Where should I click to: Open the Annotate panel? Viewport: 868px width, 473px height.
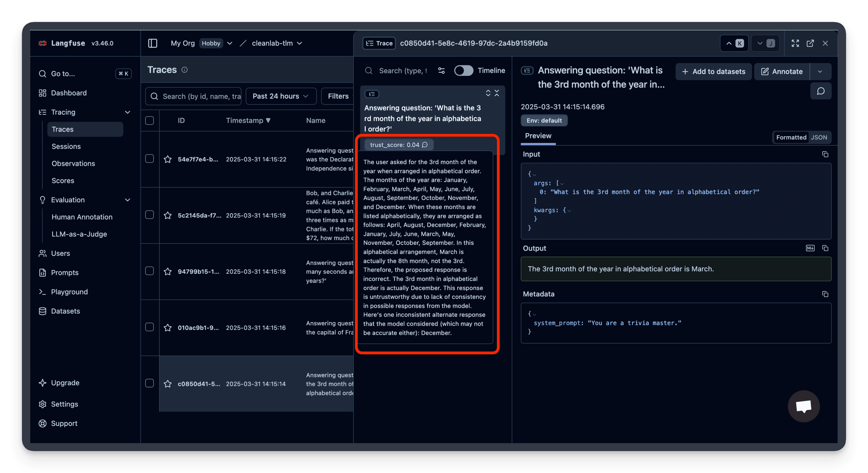[x=782, y=71]
